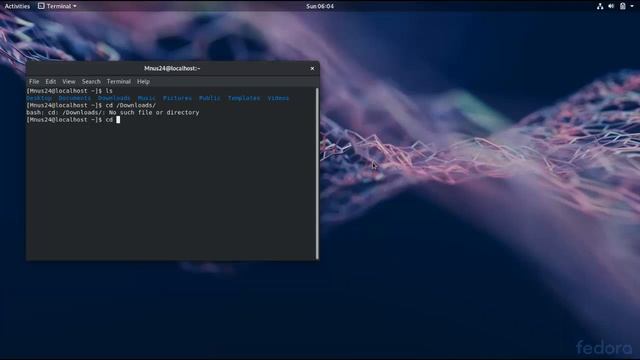Image resolution: width=640 pixels, height=360 pixels.
Task: Click the battery status icon
Action: pyautogui.click(x=622, y=6)
